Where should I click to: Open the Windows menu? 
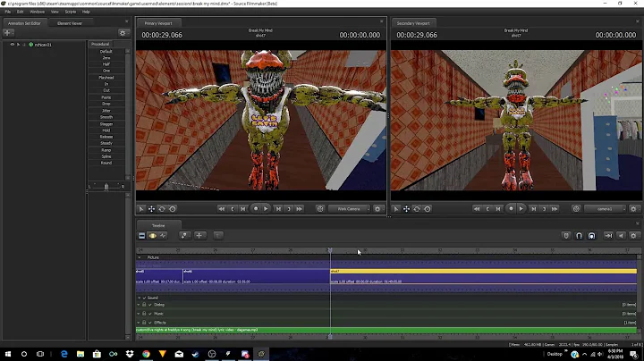(37, 12)
